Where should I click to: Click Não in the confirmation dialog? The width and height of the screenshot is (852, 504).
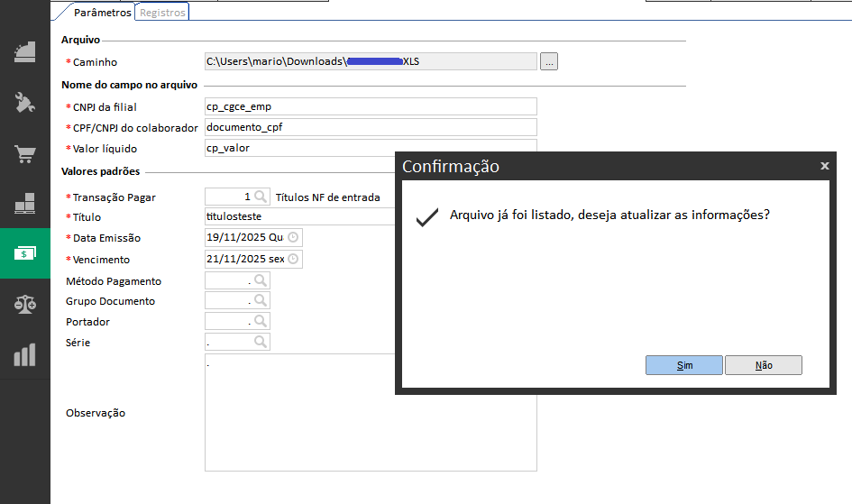point(764,365)
